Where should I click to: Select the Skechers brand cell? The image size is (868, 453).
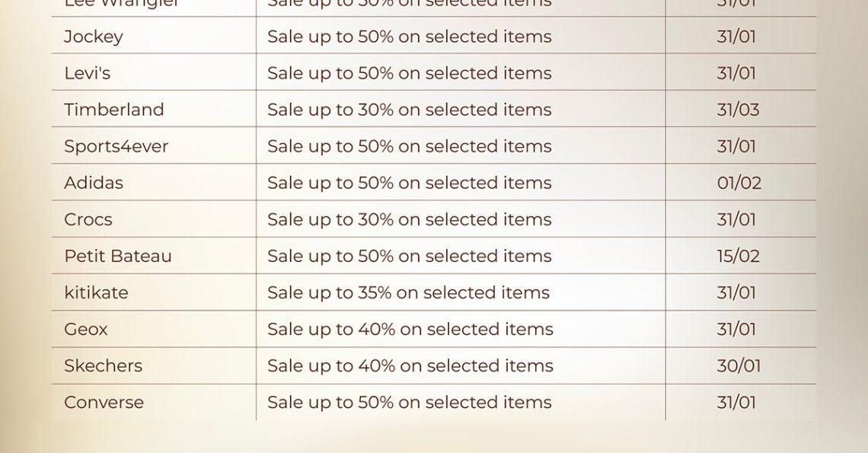pos(104,365)
